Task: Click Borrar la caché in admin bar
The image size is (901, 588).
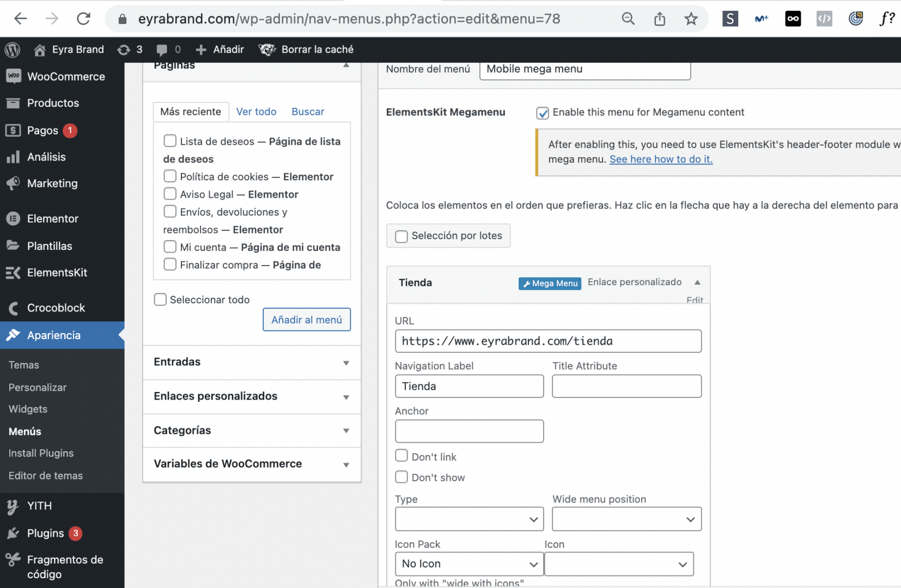Action: (x=306, y=50)
